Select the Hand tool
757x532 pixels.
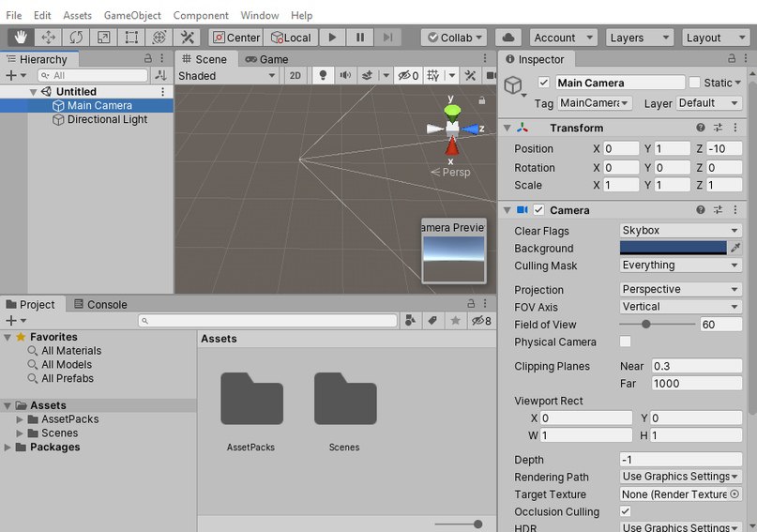point(21,38)
